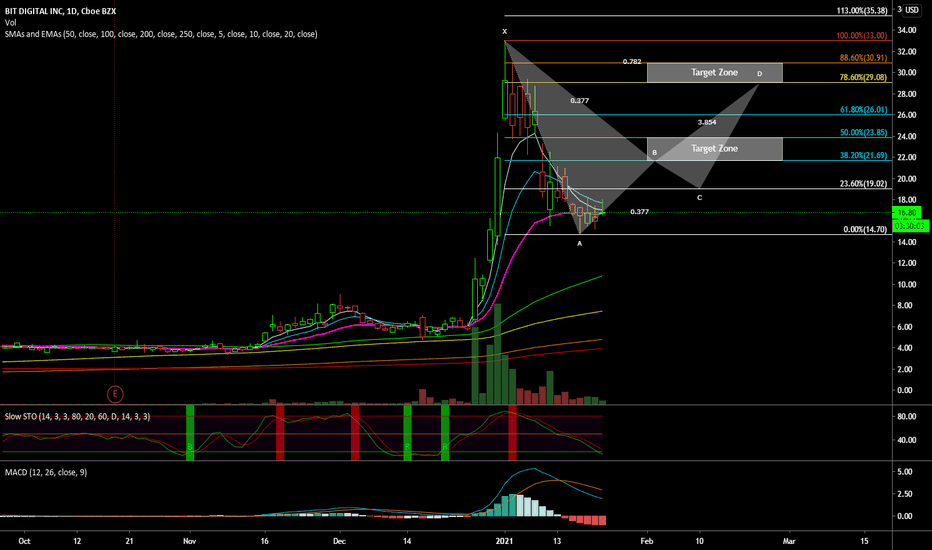Click the 2.50 level on the MACD scale
932x550 pixels.
click(905, 494)
